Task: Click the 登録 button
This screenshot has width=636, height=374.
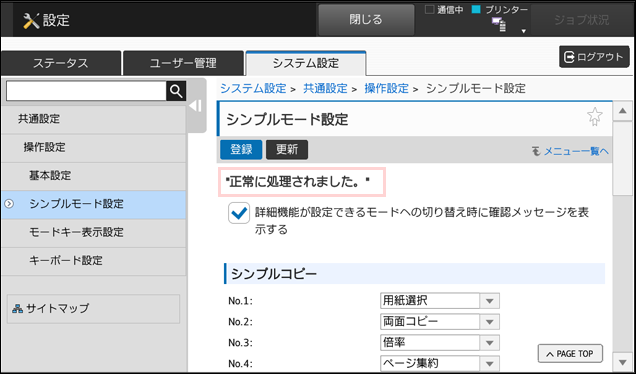Action: (241, 150)
